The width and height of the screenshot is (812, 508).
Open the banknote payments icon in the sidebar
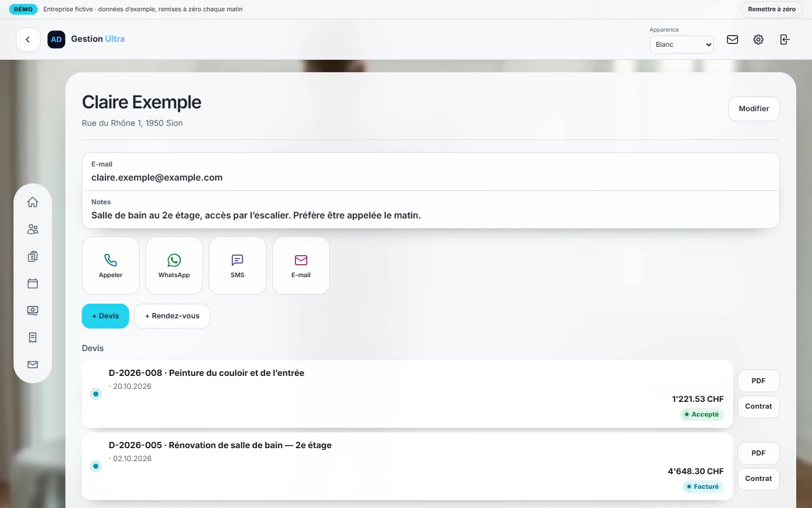coord(33,310)
